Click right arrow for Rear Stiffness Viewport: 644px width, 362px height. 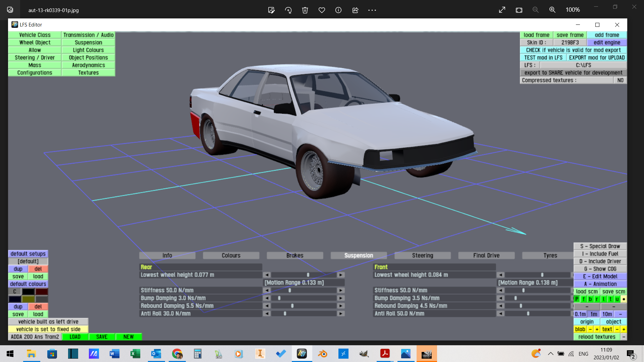point(341,290)
